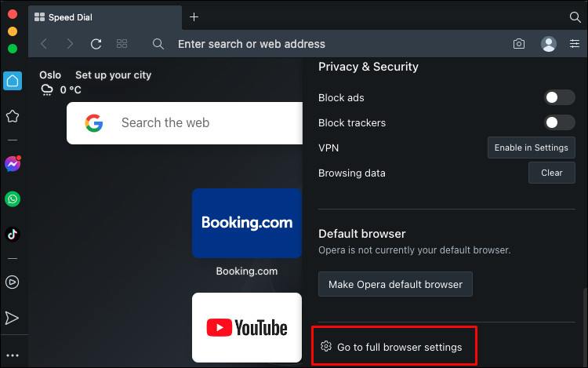The height and width of the screenshot is (368, 588).
Task: Open the three-dots sidebar setup menu
Action: click(x=13, y=355)
